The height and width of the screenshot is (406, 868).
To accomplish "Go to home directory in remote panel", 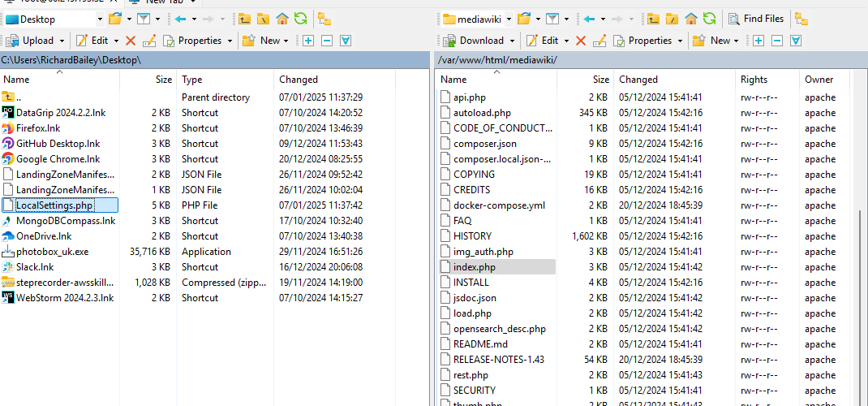I will tap(691, 19).
